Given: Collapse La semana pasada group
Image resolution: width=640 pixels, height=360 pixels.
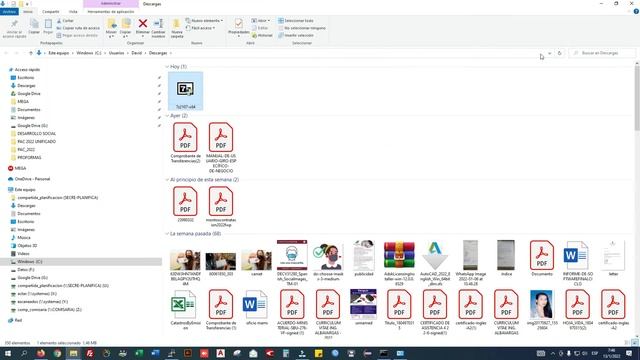Looking at the screenshot, I should pos(167,234).
